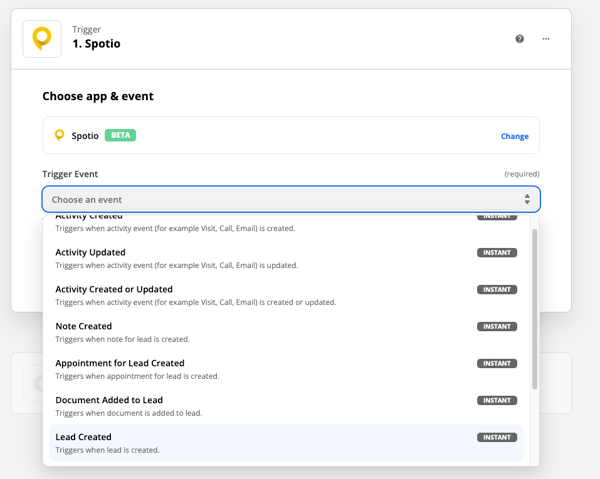Click the '(required)' label text
This screenshot has height=479, width=600.
point(522,174)
